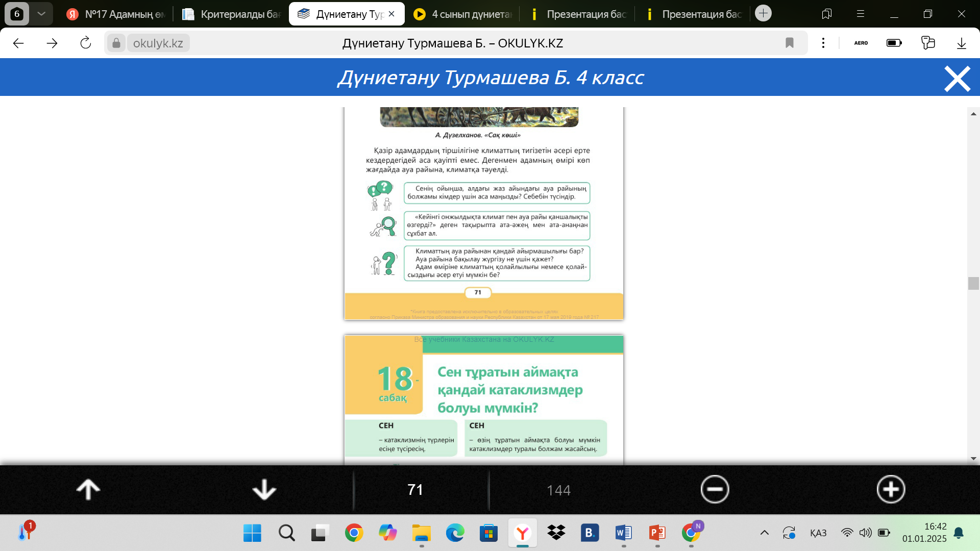The image size is (980, 551).
Task: Open a new browser tab
Action: pyautogui.click(x=763, y=13)
